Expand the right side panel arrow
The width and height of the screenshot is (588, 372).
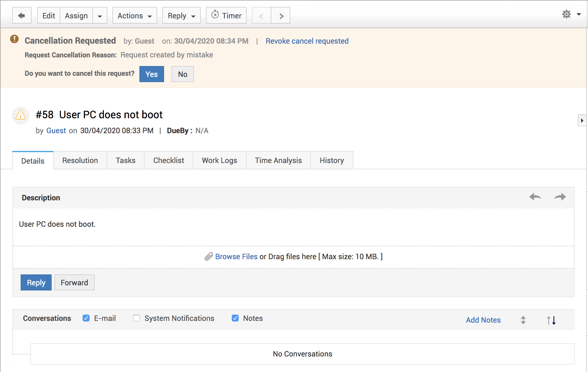click(582, 121)
